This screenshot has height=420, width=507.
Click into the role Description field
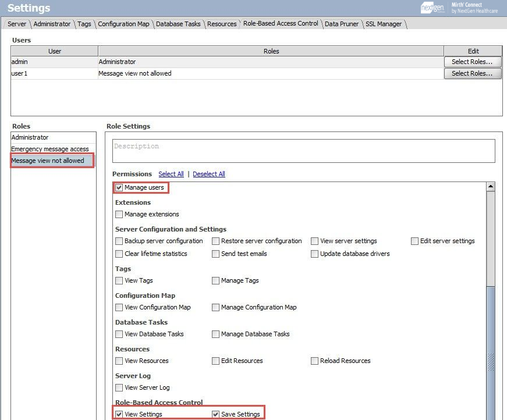[303, 151]
